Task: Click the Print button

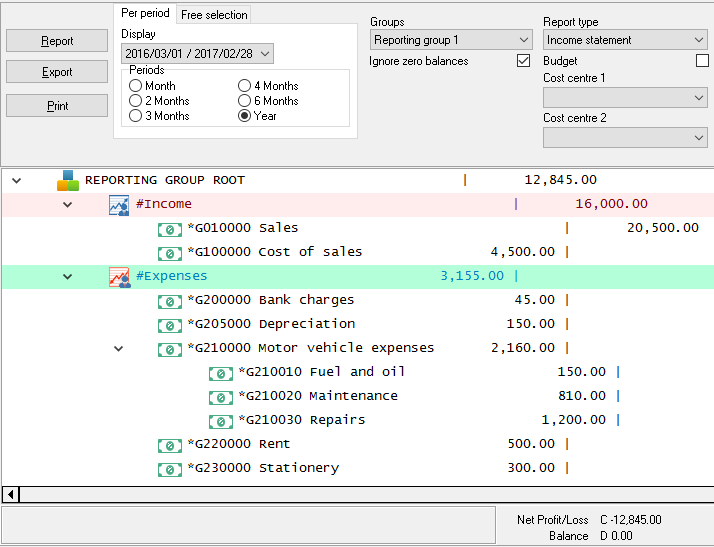Action: click(x=57, y=106)
